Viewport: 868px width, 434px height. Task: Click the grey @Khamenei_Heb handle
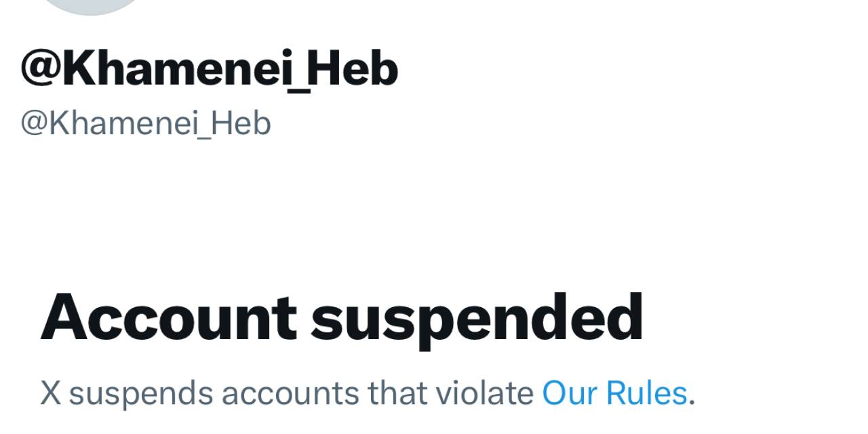pos(146,123)
